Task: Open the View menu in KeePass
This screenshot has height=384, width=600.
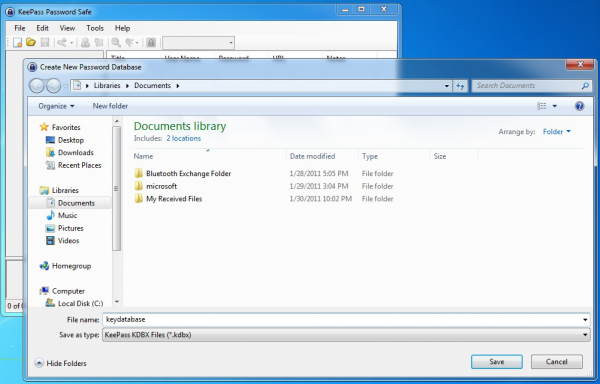Action: (67, 28)
